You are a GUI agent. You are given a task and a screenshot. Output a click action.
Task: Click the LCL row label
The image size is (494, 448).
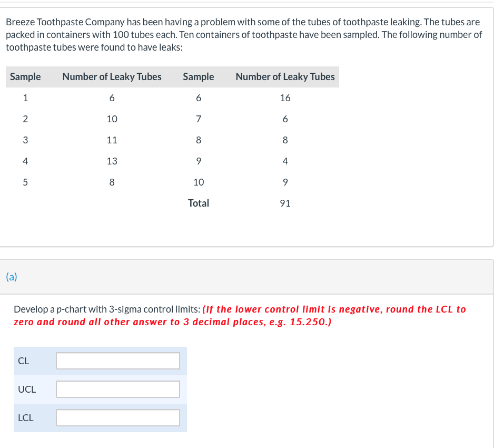click(25, 418)
